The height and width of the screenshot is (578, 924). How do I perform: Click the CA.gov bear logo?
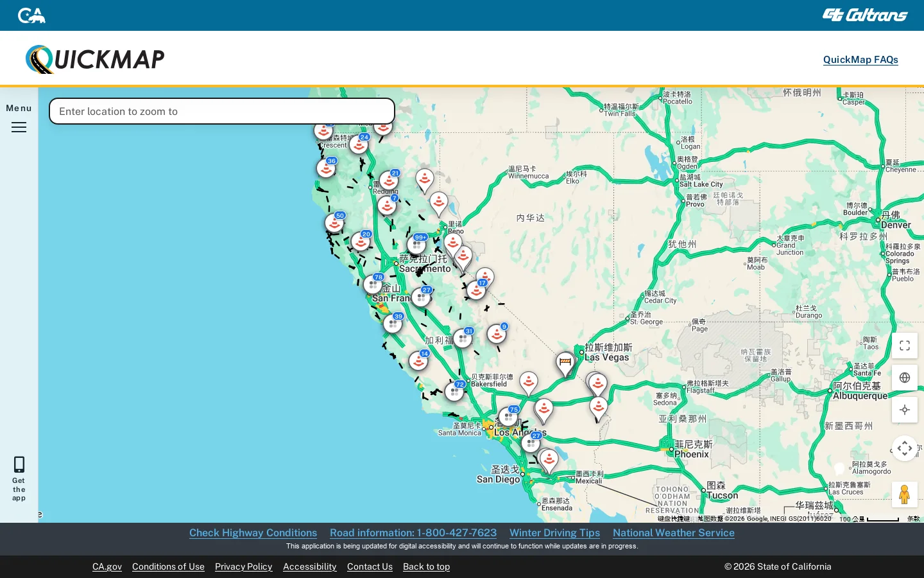pyautogui.click(x=31, y=15)
